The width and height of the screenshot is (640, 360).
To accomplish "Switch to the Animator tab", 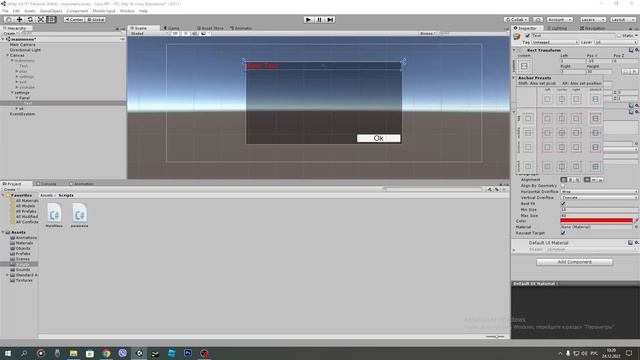I will (x=241, y=28).
